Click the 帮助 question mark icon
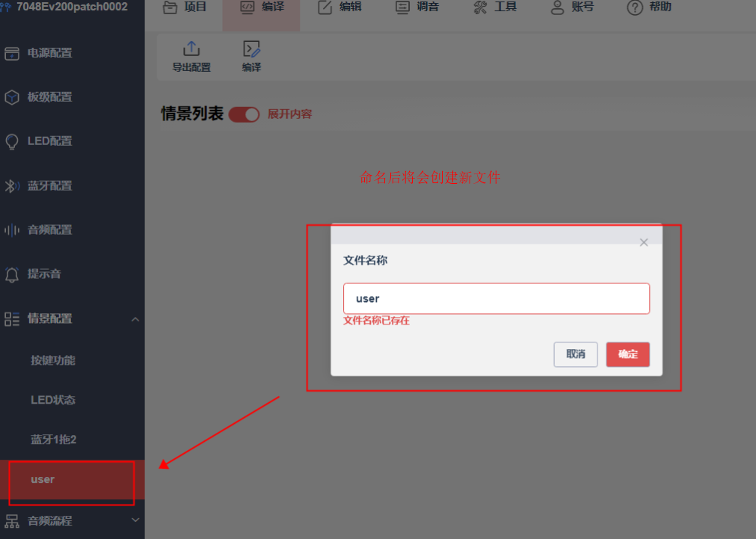Viewport: 756px width, 539px height. [635, 7]
